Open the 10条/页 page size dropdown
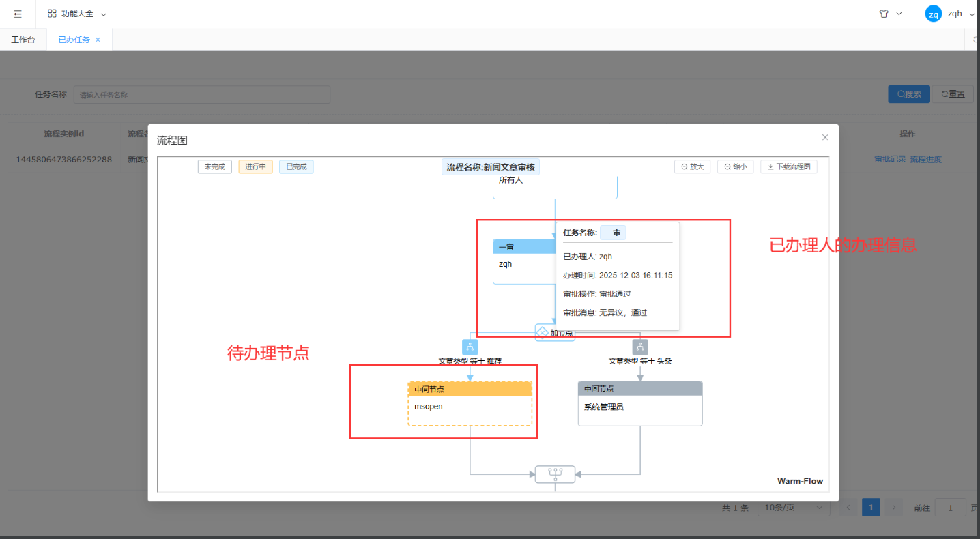 794,508
